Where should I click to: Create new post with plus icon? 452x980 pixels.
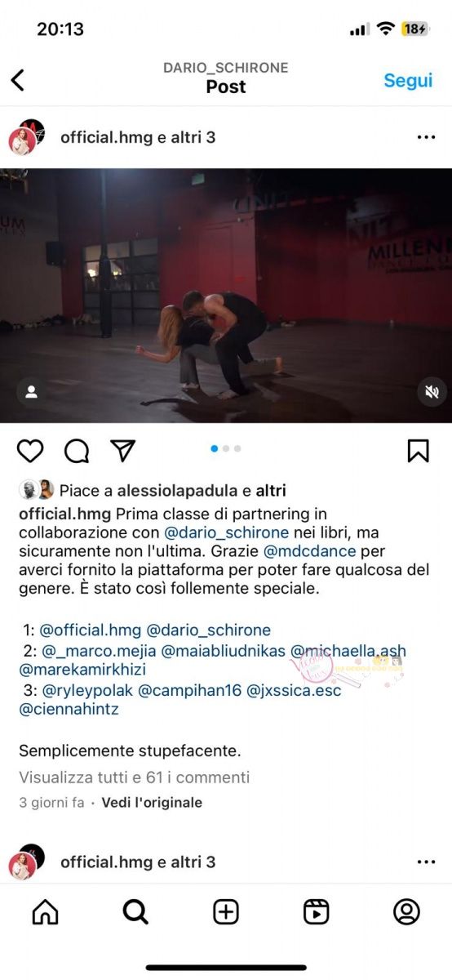point(226,911)
